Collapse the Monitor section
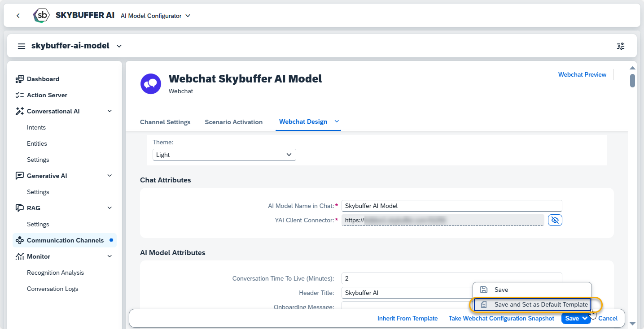 point(110,256)
